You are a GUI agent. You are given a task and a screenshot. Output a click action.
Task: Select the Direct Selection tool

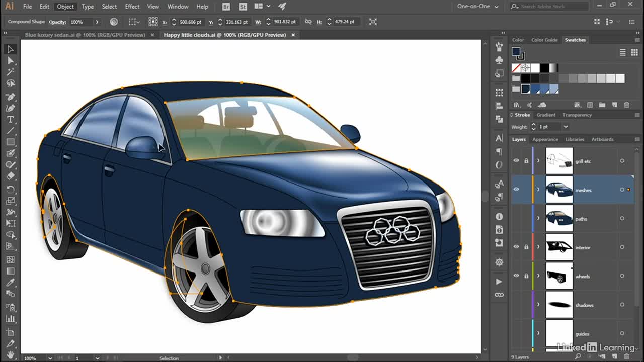click(10, 61)
